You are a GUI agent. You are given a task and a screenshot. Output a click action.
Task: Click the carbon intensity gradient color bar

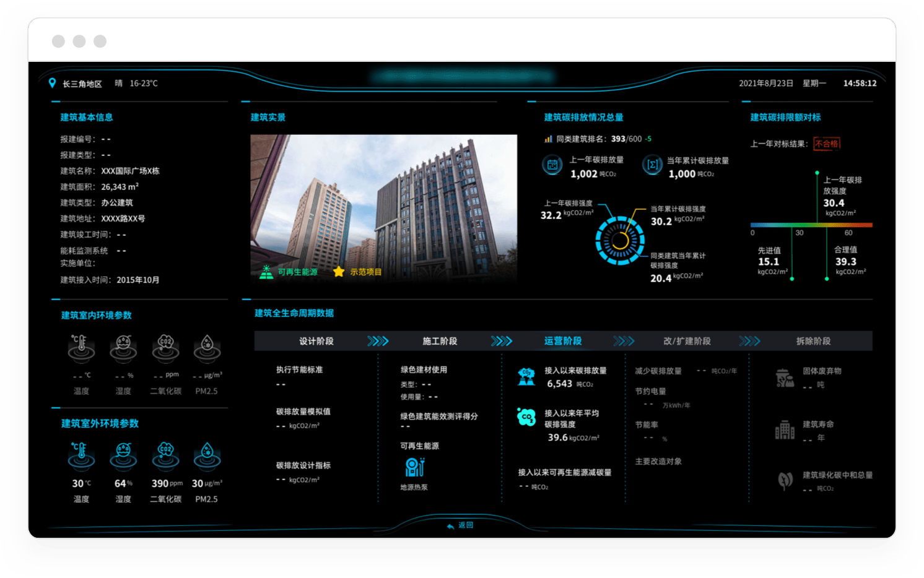pyautogui.click(x=811, y=225)
